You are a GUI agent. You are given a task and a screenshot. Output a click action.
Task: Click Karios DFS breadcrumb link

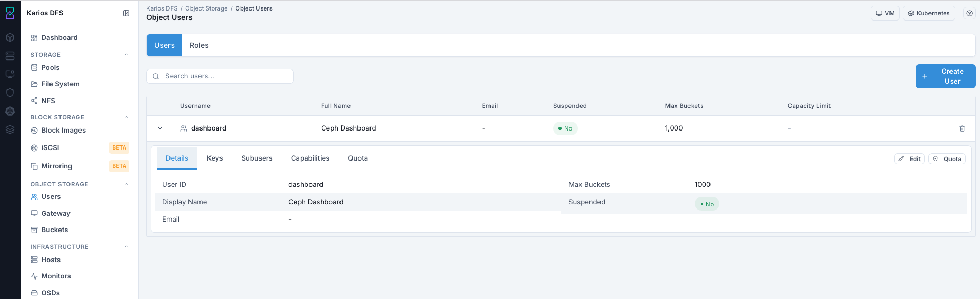pyautogui.click(x=162, y=8)
